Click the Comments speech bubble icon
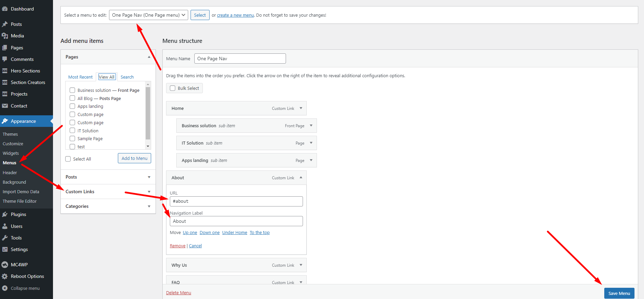 point(5,59)
